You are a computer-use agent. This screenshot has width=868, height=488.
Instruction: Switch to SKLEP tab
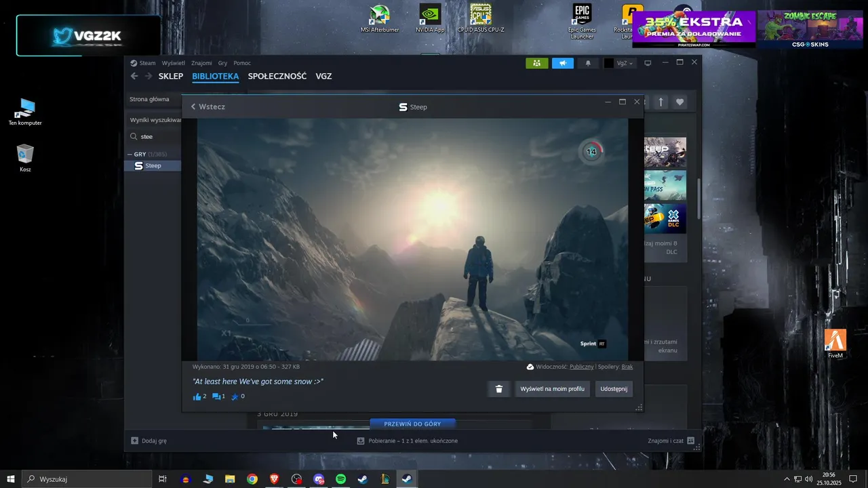171,77
